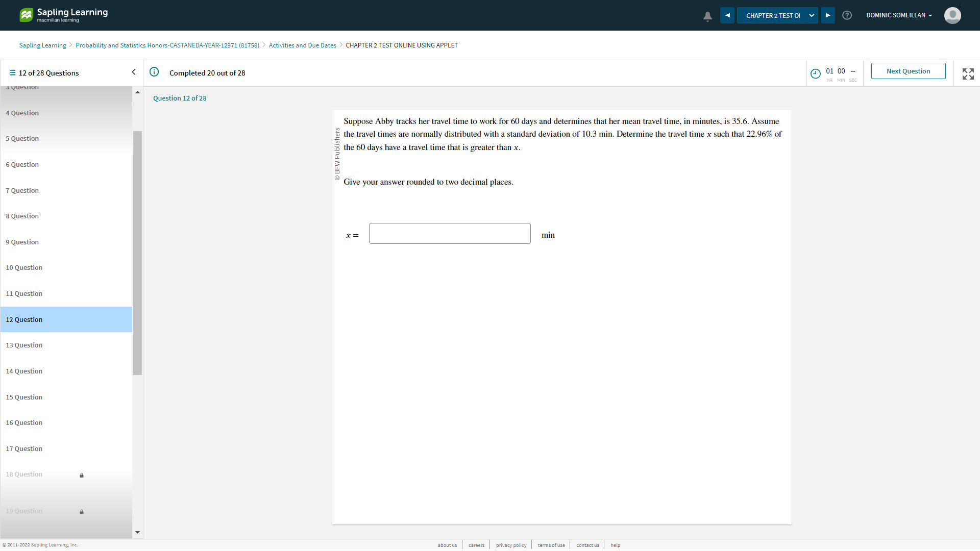The width and height of the screenshot is (980, 551).
Task: Click the x answer input field
Action: 450,234
